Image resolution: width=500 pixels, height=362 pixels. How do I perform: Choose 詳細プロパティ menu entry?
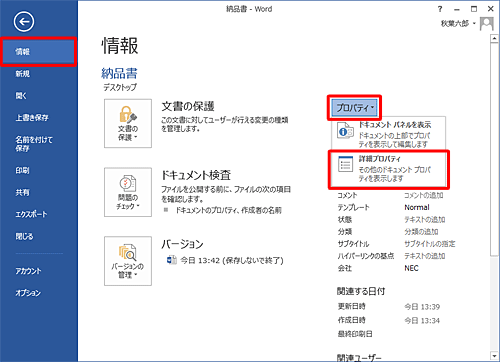[389, 169]
